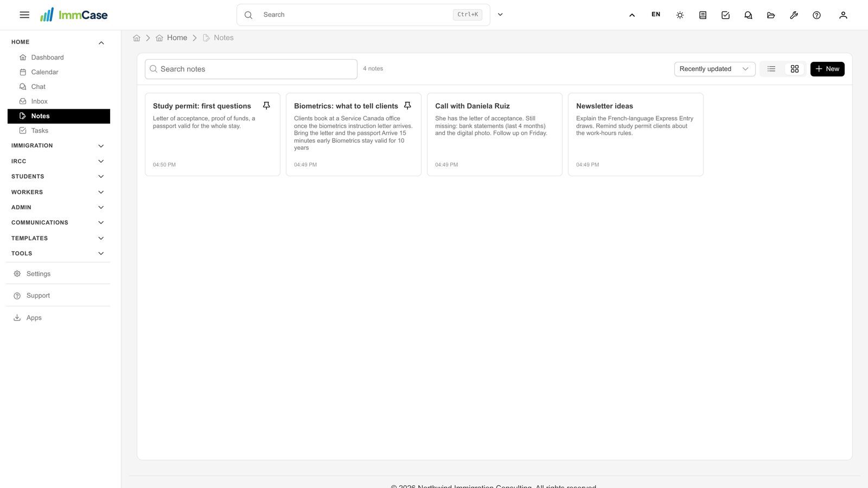Image resolution: width=868 pixels, height=488 pixels.
Task: Collapse the top bar with the up chevron
Action: pos(632,15)
